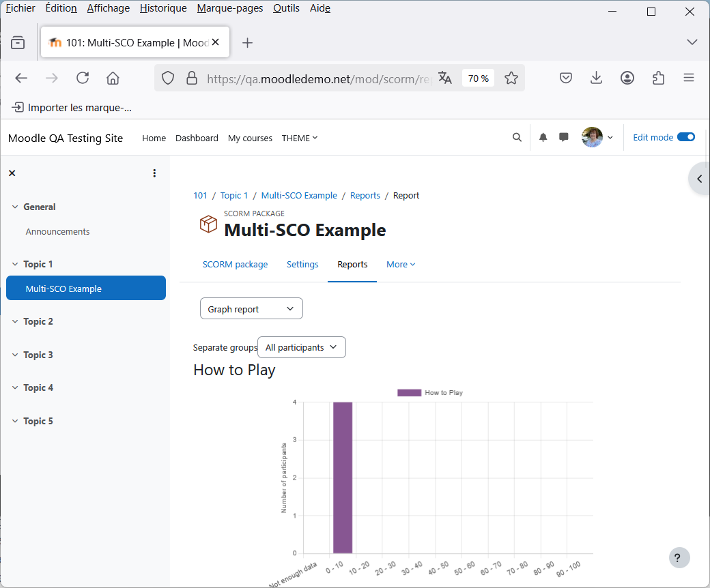Open the Outils menu

pos(286,8)
